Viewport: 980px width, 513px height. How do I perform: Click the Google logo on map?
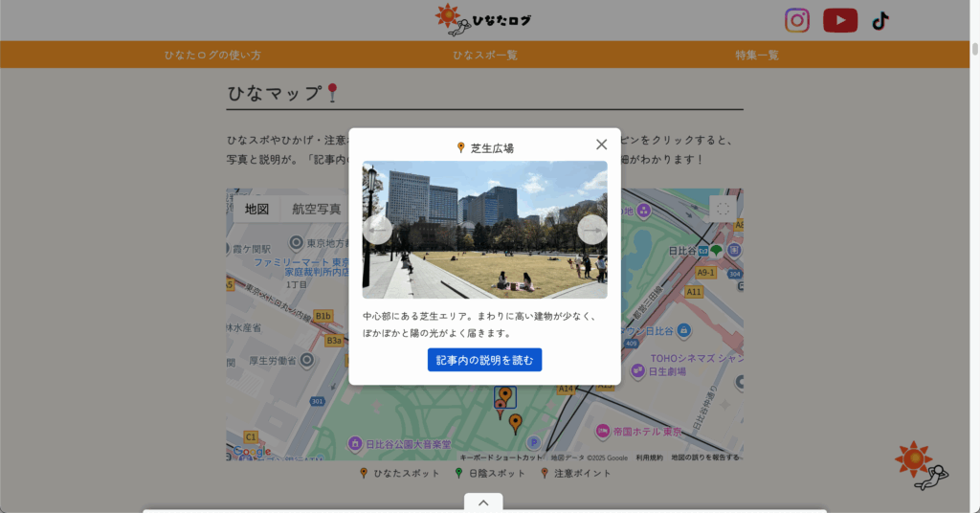point(252,451)
